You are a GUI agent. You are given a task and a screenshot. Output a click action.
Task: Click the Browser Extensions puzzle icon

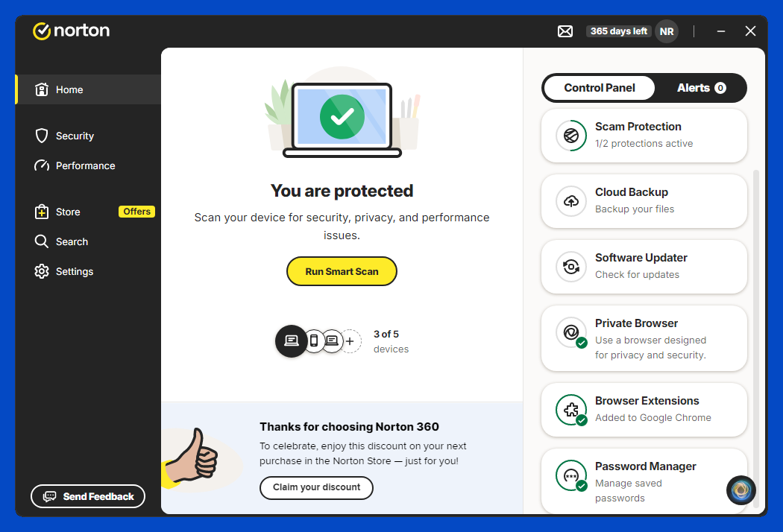coord(570,410)
